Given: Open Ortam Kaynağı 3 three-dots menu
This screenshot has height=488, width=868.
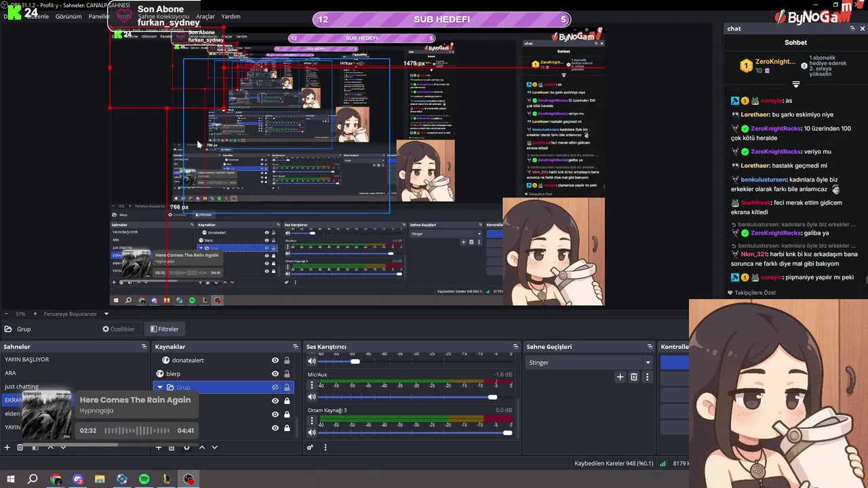Looking at the screenshot, I should click(x=312, y=421).
